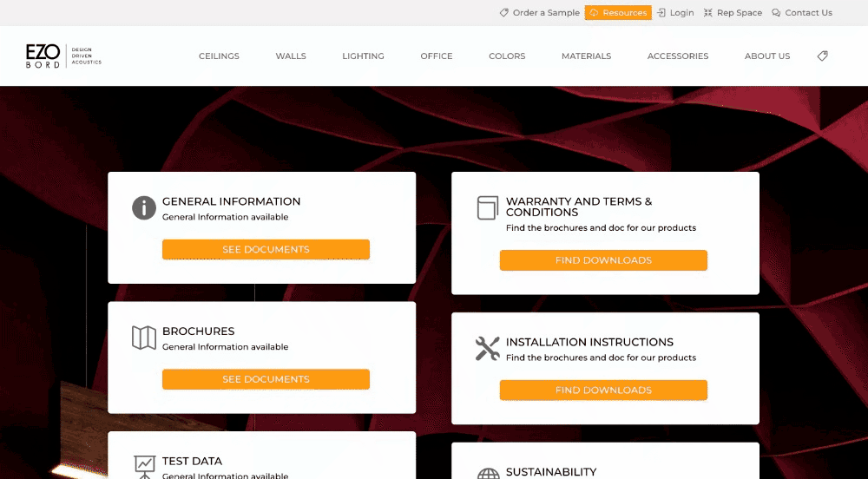Open the Walls menu

pos(291,56)
